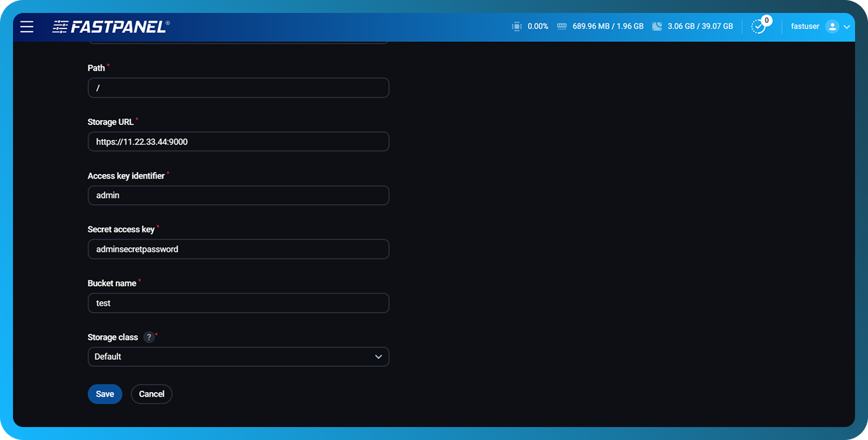Click the fastuser avatar icon
Screen dimensions: 868x440
coord(832,26)
